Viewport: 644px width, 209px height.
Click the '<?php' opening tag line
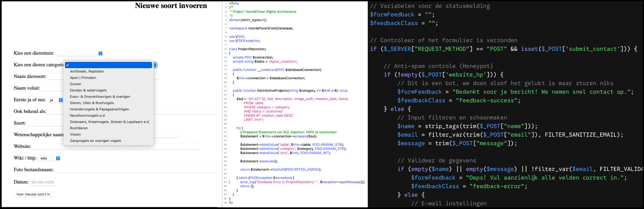click(234, 3)
